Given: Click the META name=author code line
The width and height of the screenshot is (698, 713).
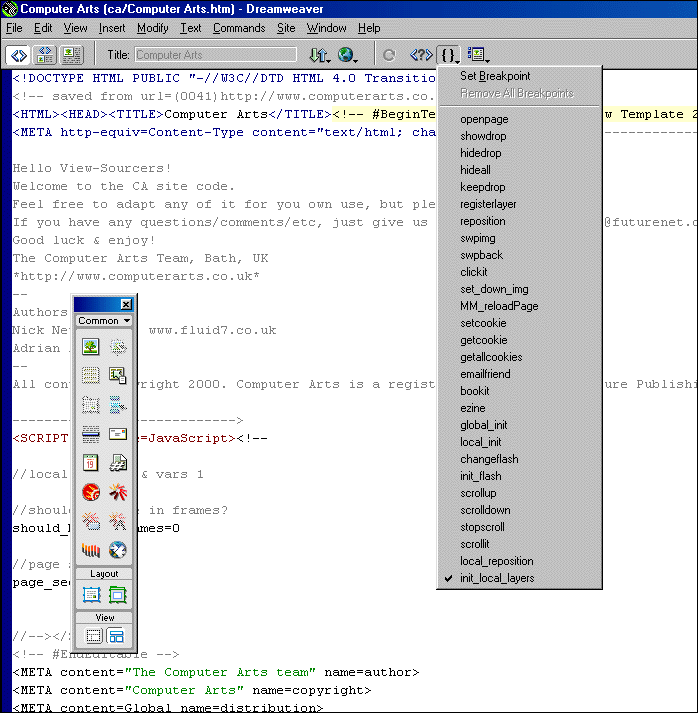Looking at the screenshot, I should coord(216,672).
